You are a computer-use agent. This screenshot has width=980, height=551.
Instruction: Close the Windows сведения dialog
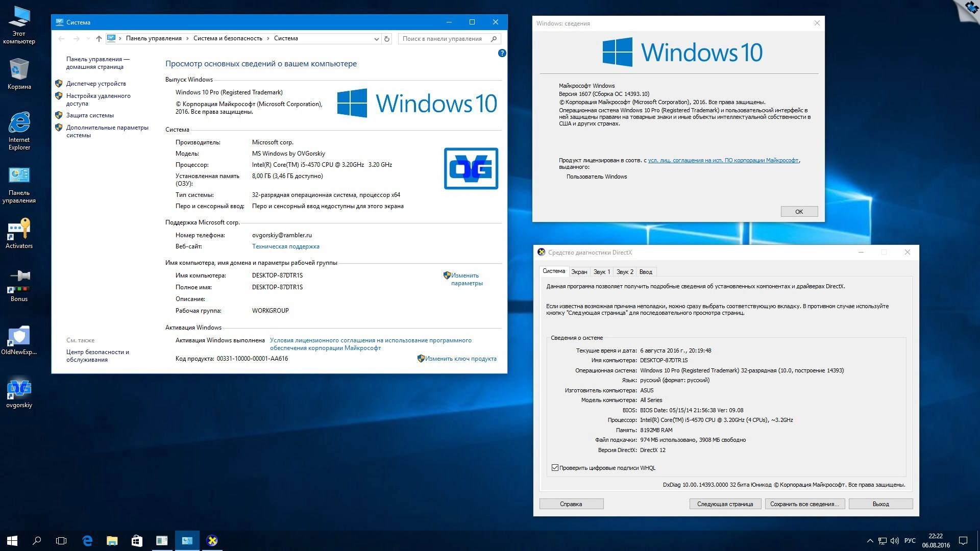(x=817, y=23)
